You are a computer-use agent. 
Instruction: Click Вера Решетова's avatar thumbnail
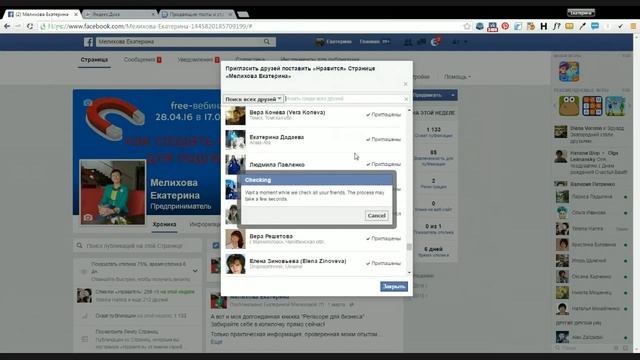(x=236, y=239)
